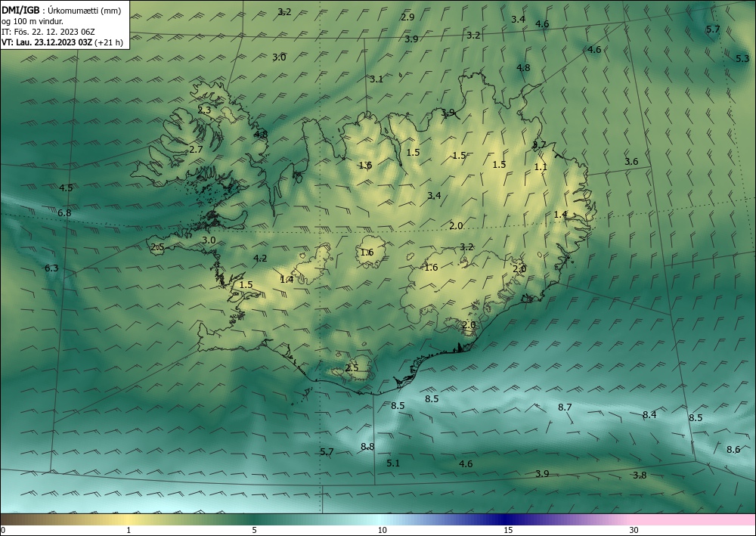Click the 'VT: Lau. 23.12.2023 03Z (+21 h)' line
Screen dimensions: 756x536
coord(62,42)
